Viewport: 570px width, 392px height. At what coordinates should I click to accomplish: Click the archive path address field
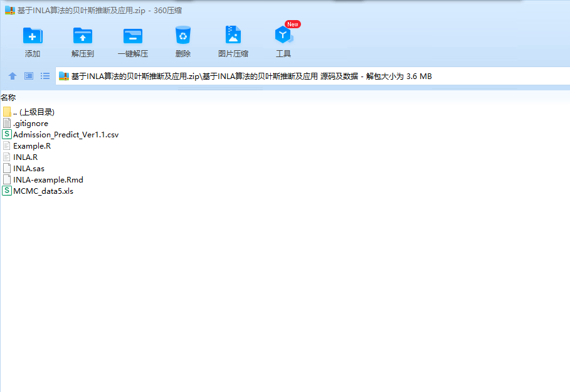[x=313, y=76]
